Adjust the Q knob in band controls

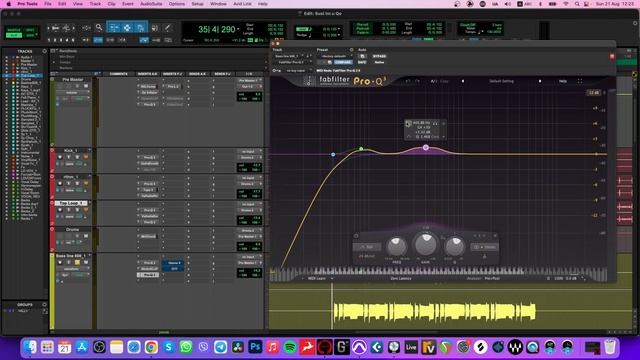coord(454,246)
